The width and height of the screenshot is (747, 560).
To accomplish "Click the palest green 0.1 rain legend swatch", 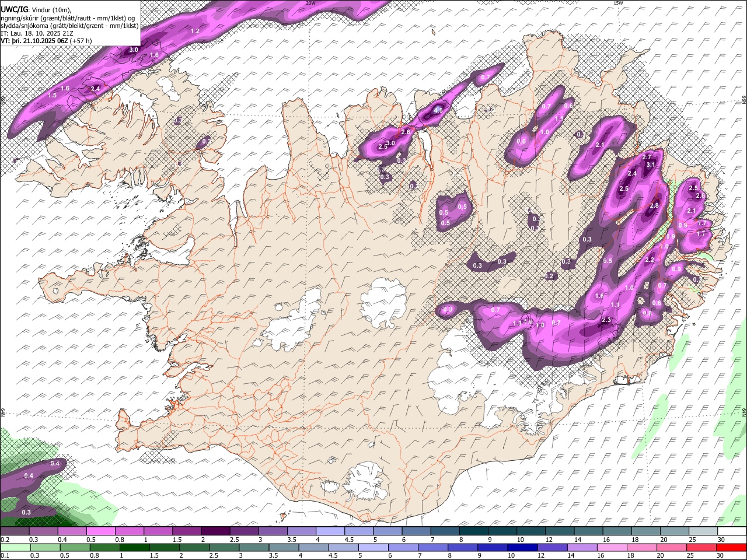I will 15,547.
